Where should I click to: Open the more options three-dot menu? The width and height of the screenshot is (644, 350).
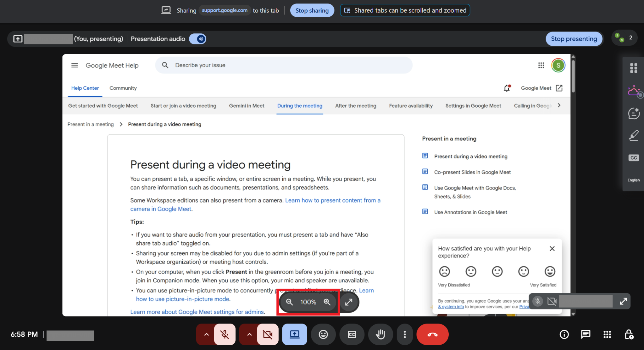405,334
